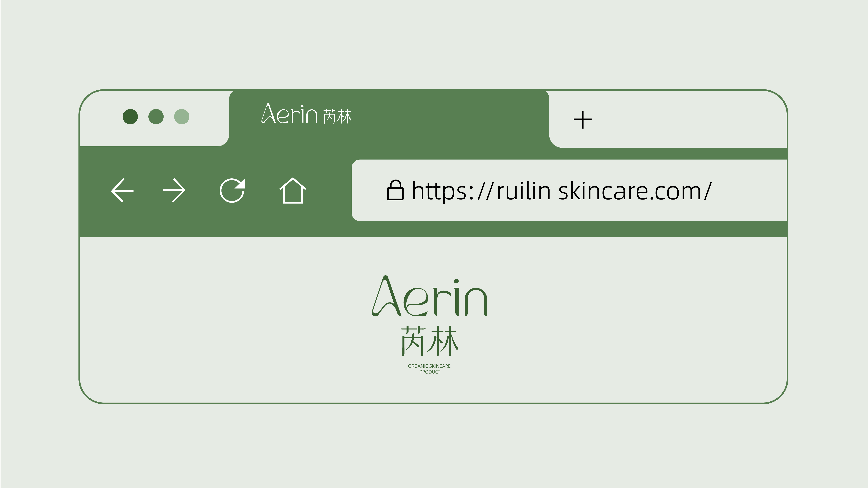Click the padlock security icon
The width and height of the screenshot is (868, 488).
395,190
